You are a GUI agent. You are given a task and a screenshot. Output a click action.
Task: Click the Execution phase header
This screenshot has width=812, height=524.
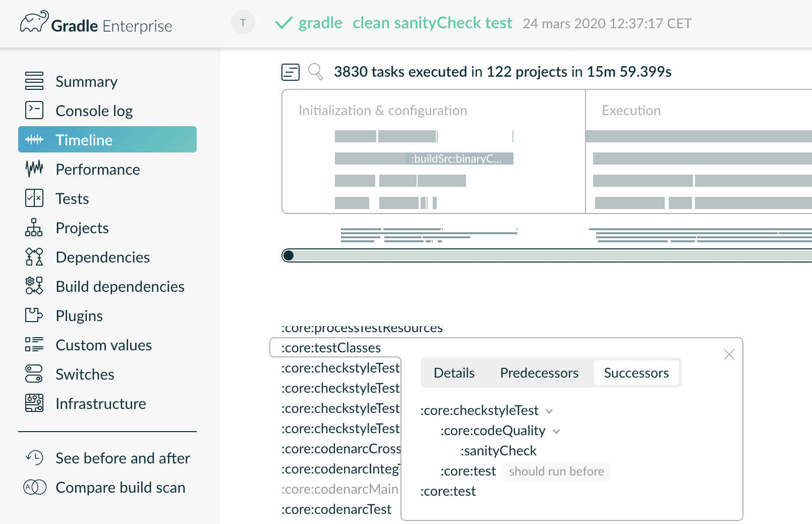point(631,111)
